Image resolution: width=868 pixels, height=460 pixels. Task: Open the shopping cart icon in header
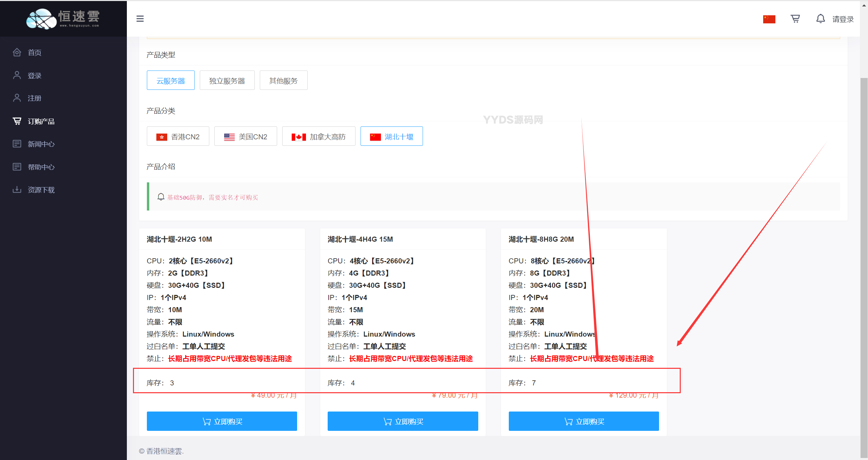[x=795, y=19]
